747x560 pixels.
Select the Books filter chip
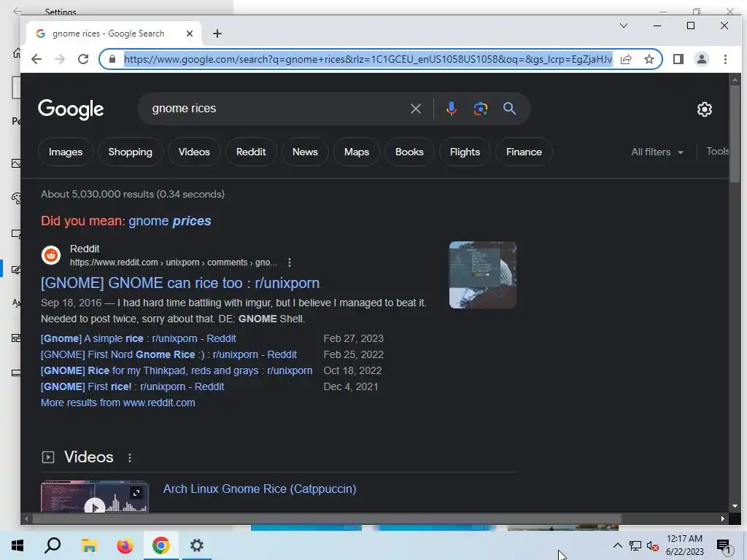point(409,152)
